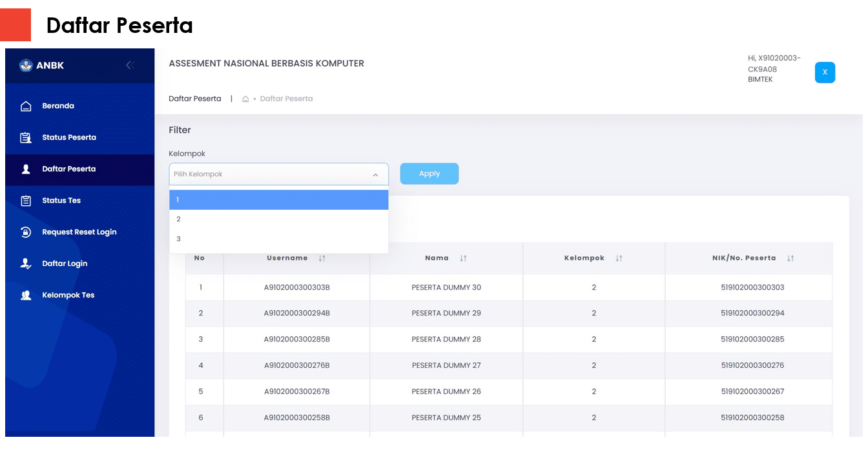Click PESERTA DUMMY 30 name cell

(x=446, y=287)
